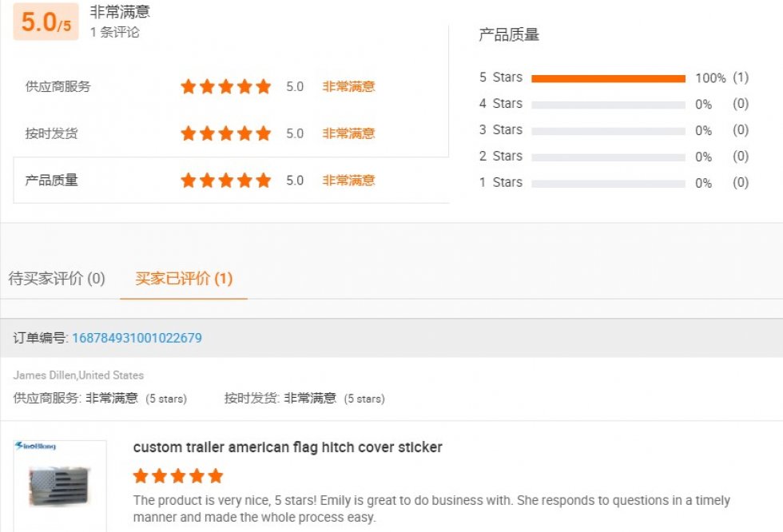Viewport: 783px width, 532px height.
Task: Click reviewer name James Dillen
Action: (x=45, y=375)
